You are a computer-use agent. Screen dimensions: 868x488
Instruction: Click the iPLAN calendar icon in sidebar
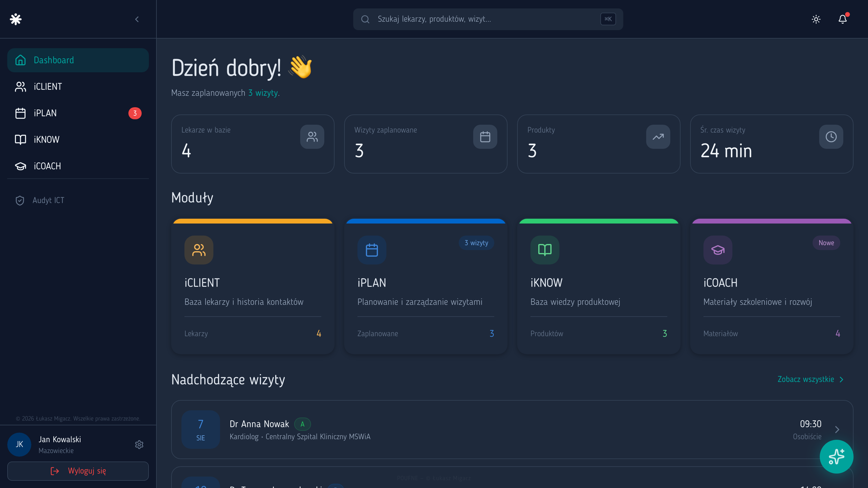click(20, 113)
